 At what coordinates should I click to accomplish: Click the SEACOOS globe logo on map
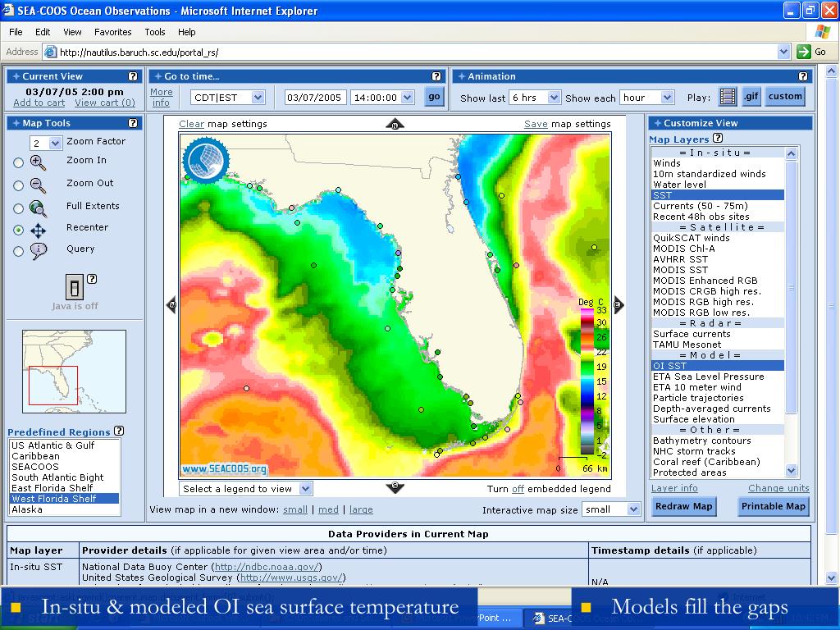click(206, 160)
